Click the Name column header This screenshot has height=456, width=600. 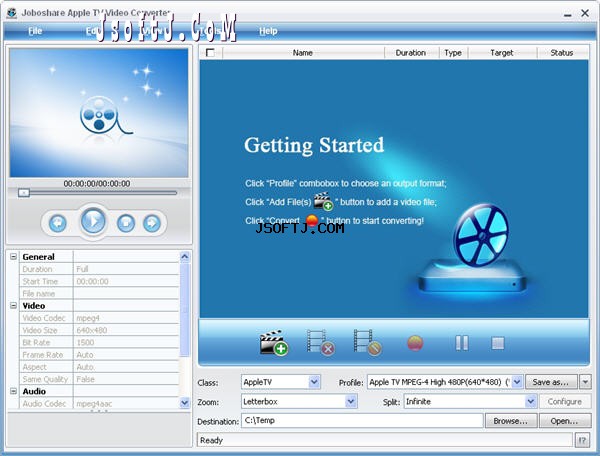click(303, 53)
